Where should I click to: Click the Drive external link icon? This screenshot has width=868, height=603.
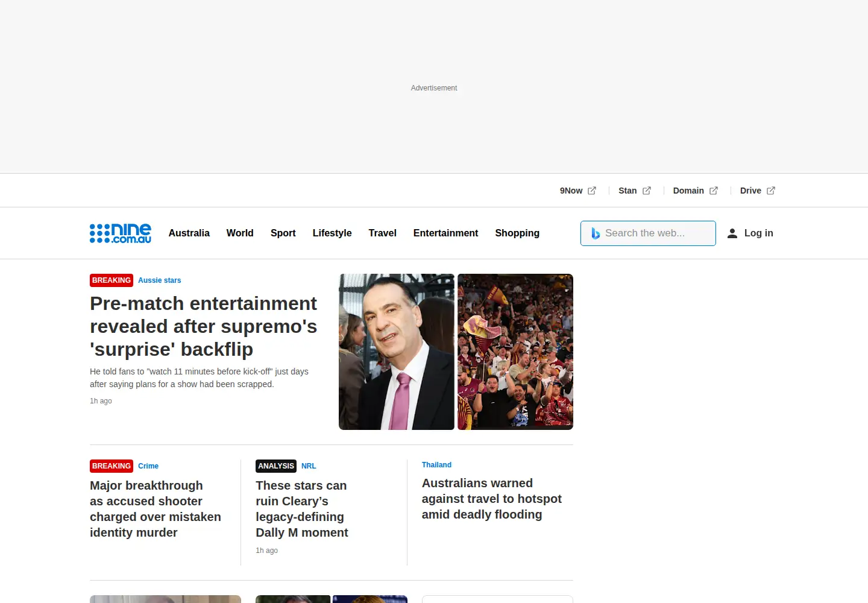(771, 191)
